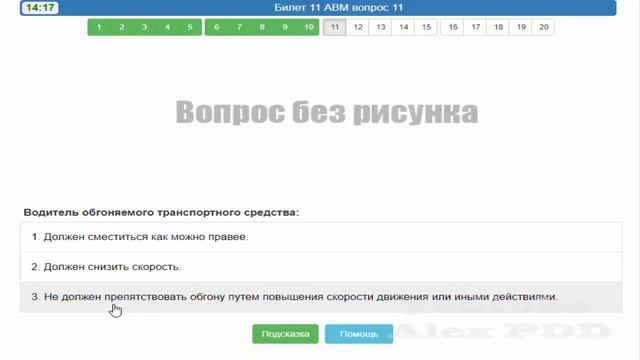Viewport: 640px width, 360px height.
Task: Jump to question 20
Action: tap(544, 27)
